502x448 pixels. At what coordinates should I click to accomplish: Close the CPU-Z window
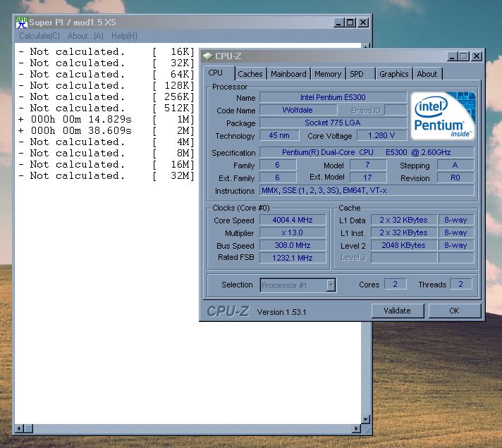tap(477, 56)
